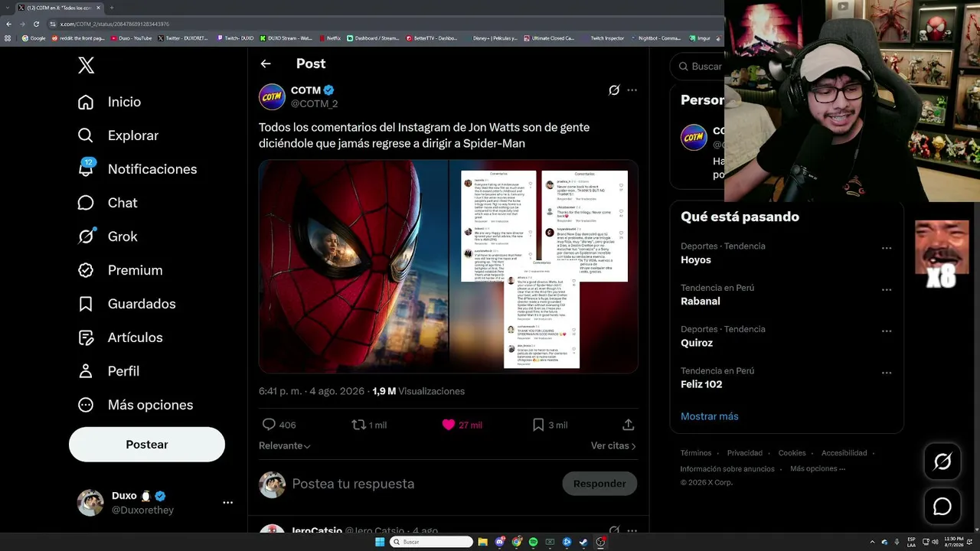Screen dimensions: 980x551
Task: Open the Instagram comments screenshot image
Action: coord(544,266)
